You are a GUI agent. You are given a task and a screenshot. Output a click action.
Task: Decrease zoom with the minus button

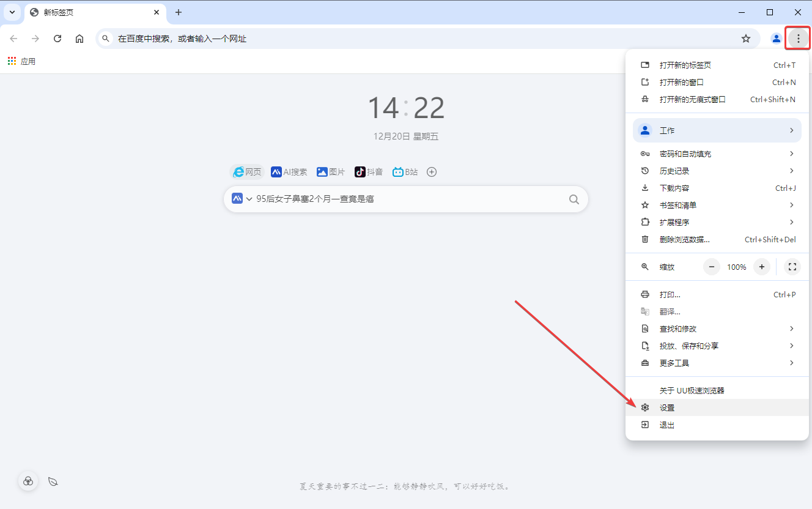pyautogui.click(x=712, y=267)
